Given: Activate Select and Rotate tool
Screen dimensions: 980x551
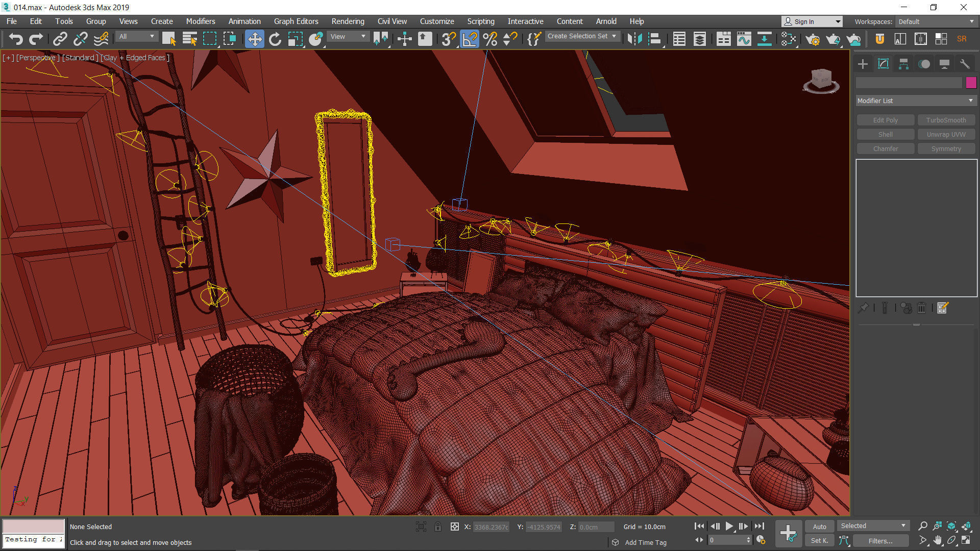Looking at the screenshot, I should pos(275,39).
